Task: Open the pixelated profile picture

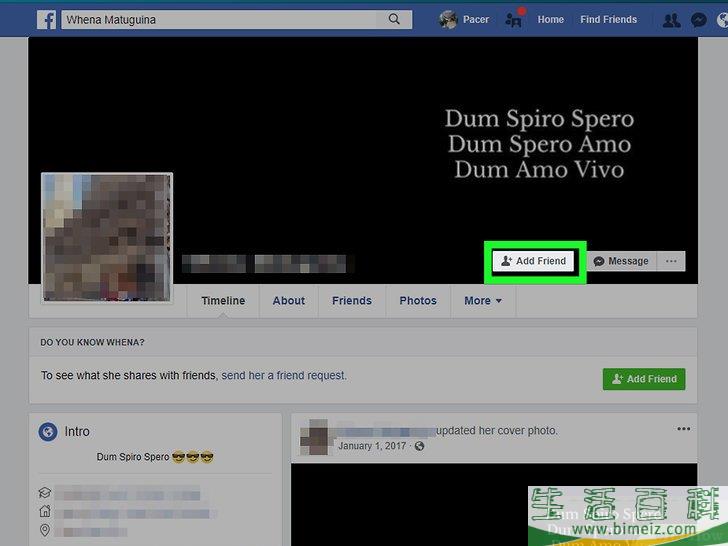Action: click(x=107, y=238)
